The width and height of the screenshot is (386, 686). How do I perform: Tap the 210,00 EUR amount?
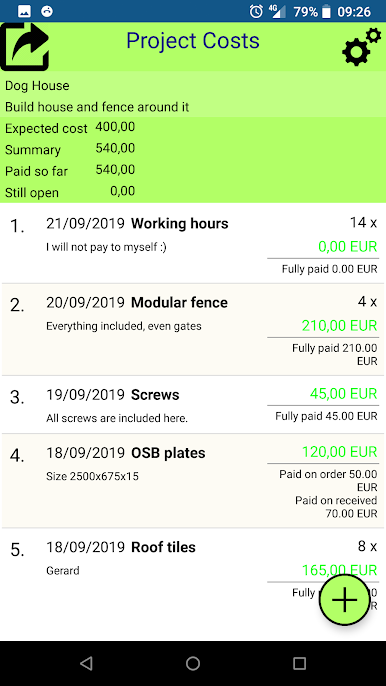pos(339,326)
